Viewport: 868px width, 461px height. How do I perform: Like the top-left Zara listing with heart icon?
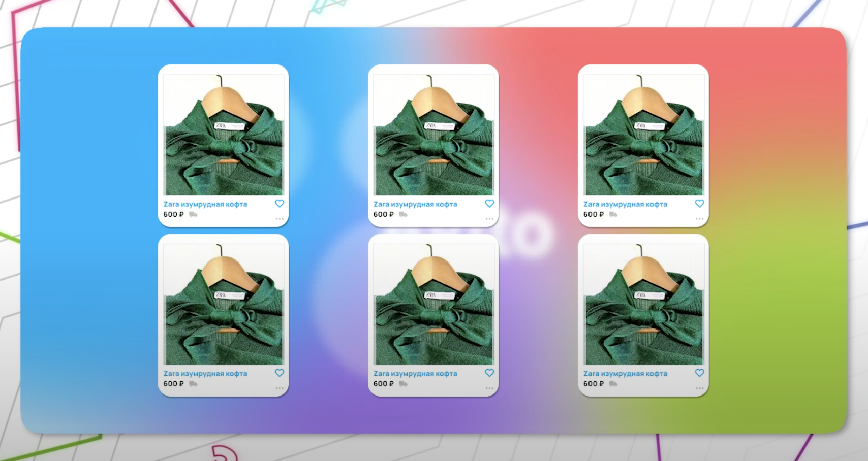(x=280, y=204)
